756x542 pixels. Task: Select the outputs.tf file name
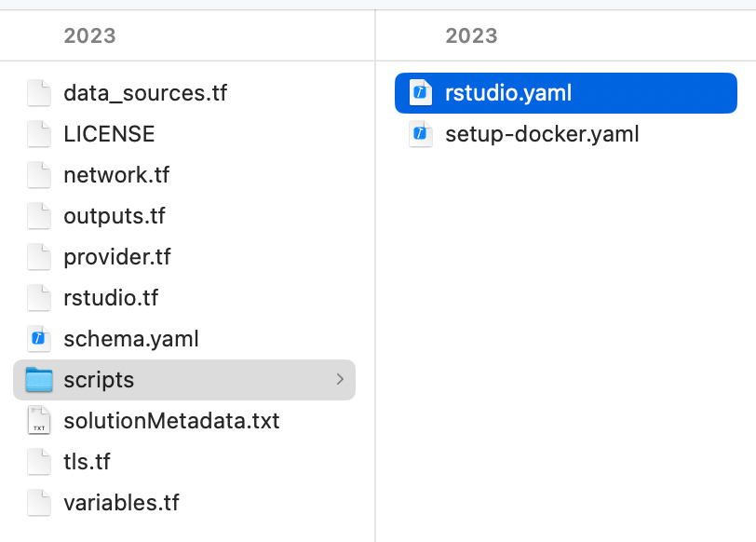(x=115, y=216)
